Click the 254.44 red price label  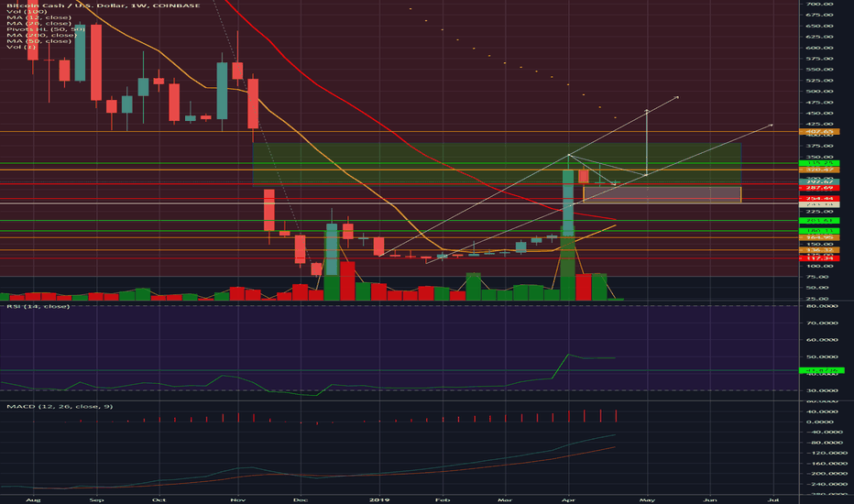[819, 199]
